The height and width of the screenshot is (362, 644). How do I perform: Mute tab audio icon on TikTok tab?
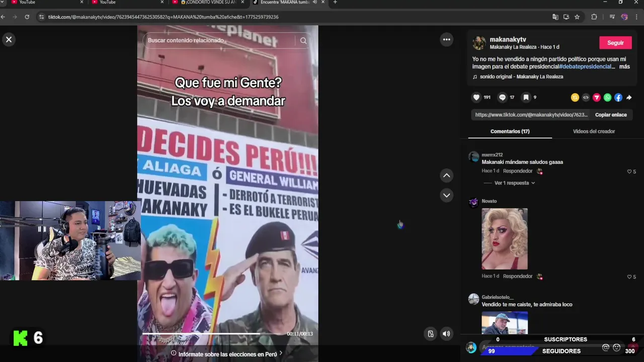314,3
